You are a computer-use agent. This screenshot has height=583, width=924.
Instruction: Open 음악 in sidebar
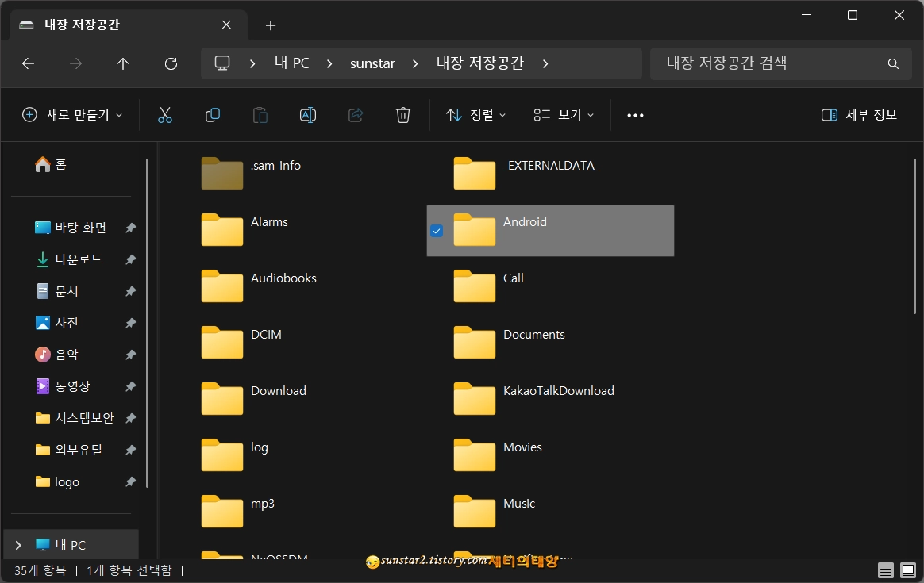point(56,355)
